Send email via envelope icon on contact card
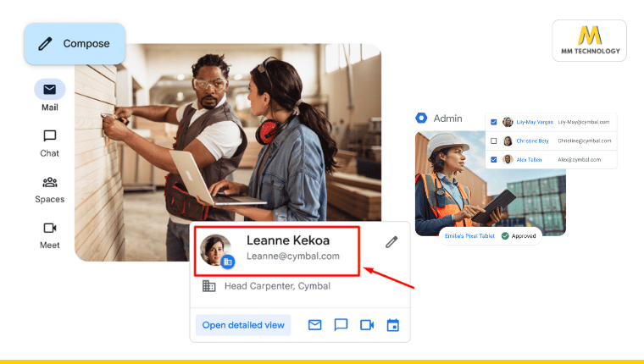The image size is (644, 364). [314, 325]
